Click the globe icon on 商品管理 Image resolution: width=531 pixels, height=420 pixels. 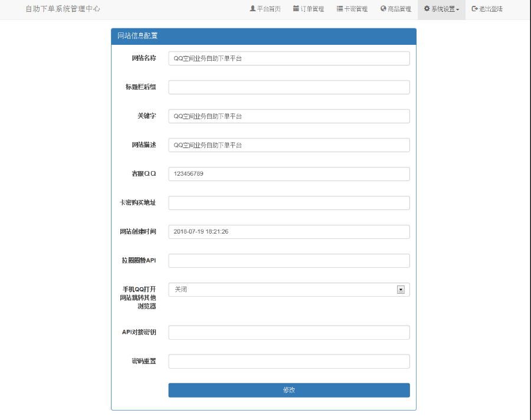point(383,9)
